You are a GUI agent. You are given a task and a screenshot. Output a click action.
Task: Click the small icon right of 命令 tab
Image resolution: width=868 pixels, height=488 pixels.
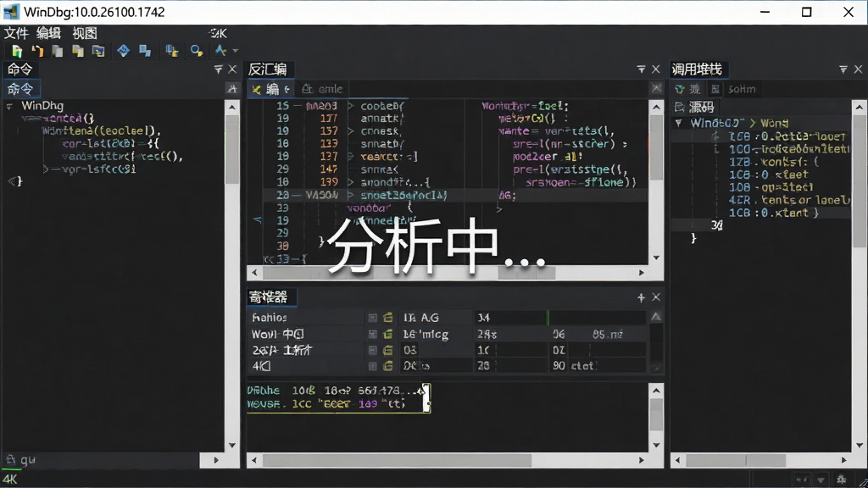click(x=232, y=88)
